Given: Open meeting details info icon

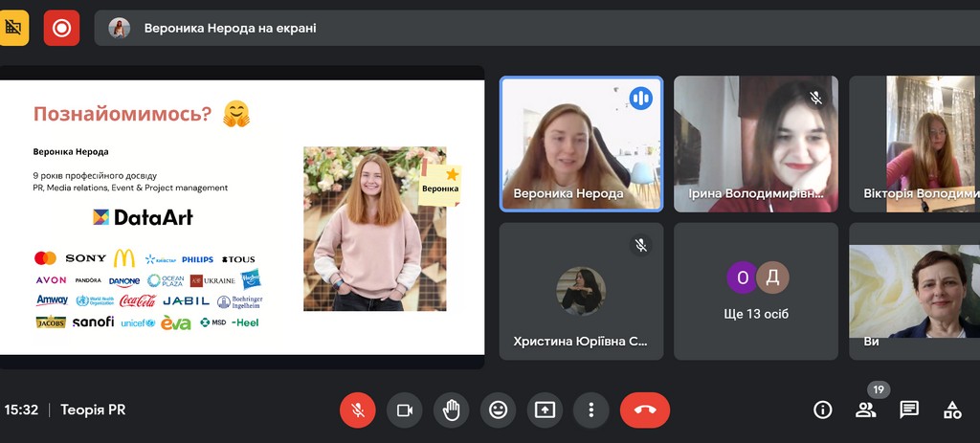Looking at the screenshot, I should [822, 410].
